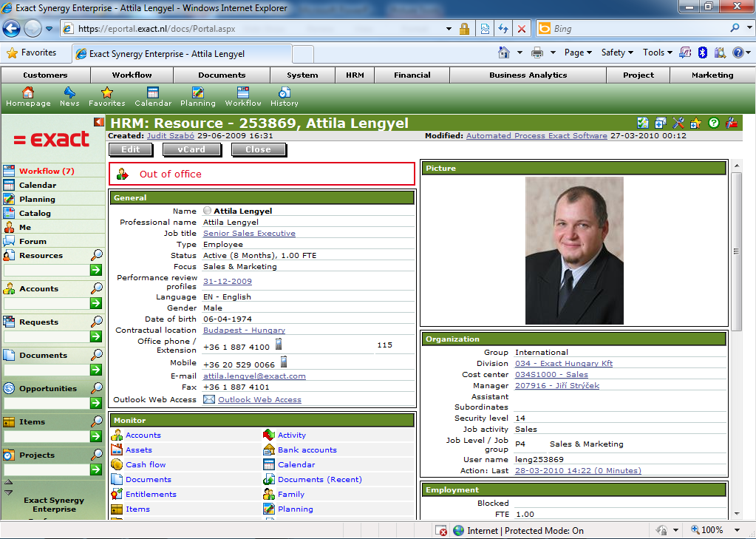Open the zoom level dropdown in status bar
This screenshot has height=539, width=756.
737,530
